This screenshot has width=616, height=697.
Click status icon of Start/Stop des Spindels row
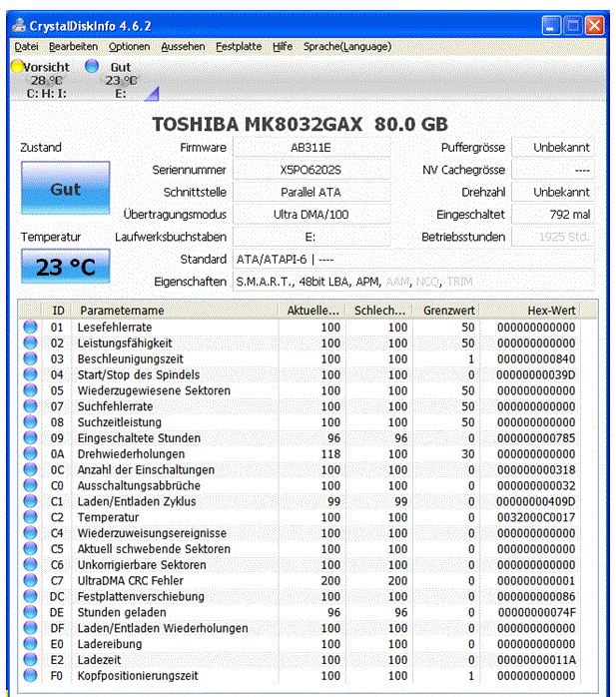(30, 374)
